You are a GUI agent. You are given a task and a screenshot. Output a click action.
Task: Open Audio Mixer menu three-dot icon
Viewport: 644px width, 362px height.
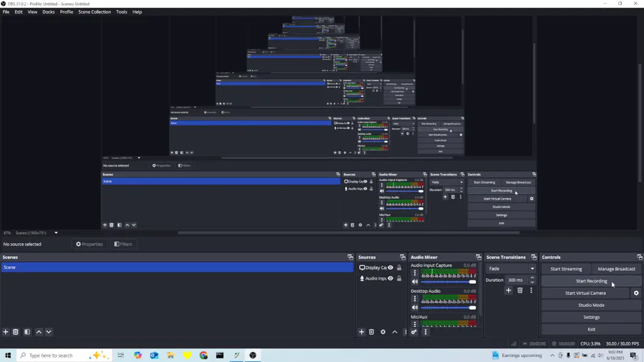point(426,332)
